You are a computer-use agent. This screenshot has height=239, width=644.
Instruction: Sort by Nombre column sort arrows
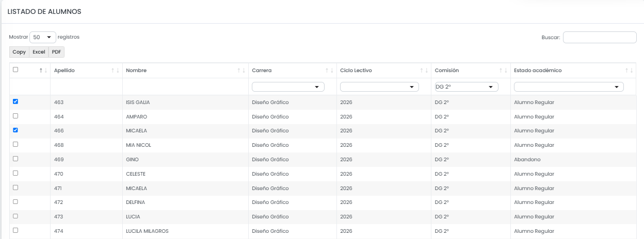[x=241, y=71]
